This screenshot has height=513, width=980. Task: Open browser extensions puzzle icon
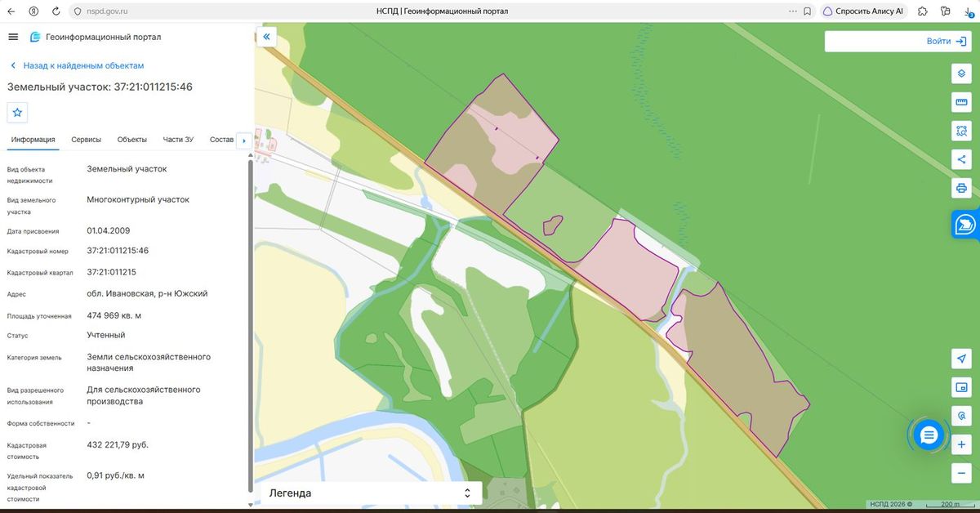tap(923, 11)
